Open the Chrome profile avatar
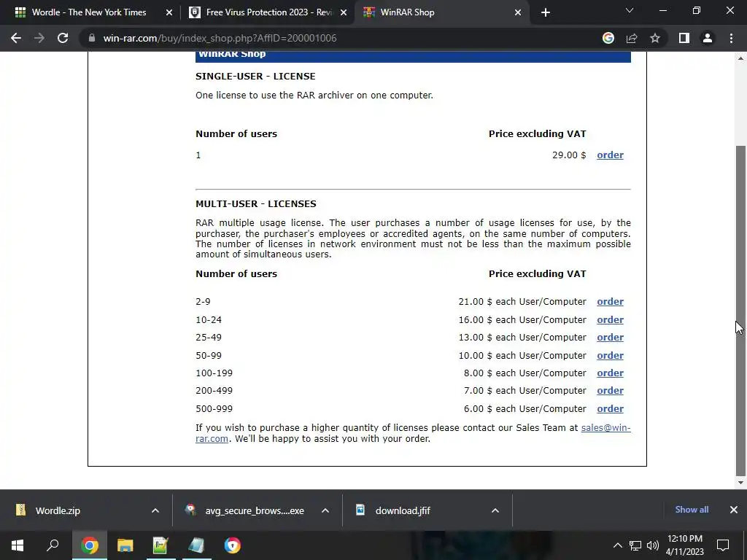747x560 pixels. coord(708,38)
